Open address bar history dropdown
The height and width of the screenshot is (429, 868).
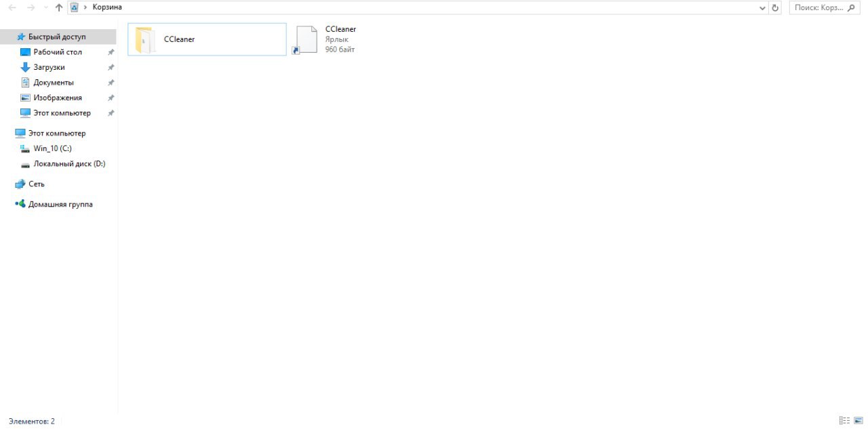point(763,7)
